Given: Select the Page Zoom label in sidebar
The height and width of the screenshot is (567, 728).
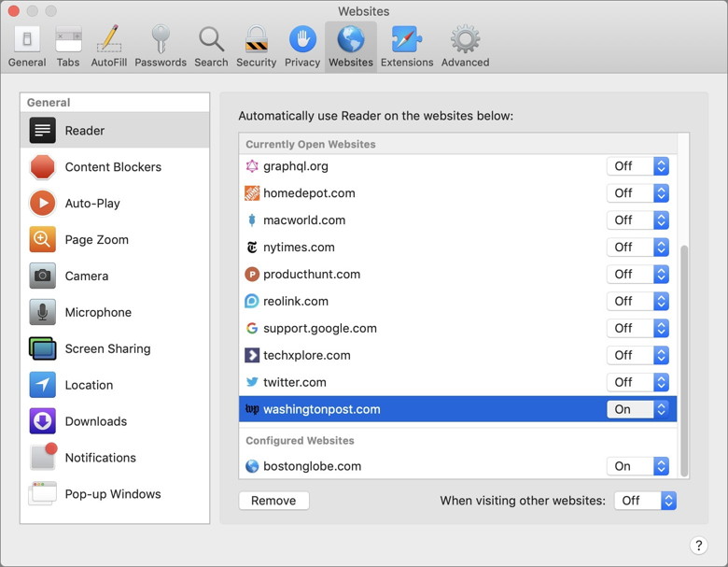Looking at the screenshot, I should 96,240.
